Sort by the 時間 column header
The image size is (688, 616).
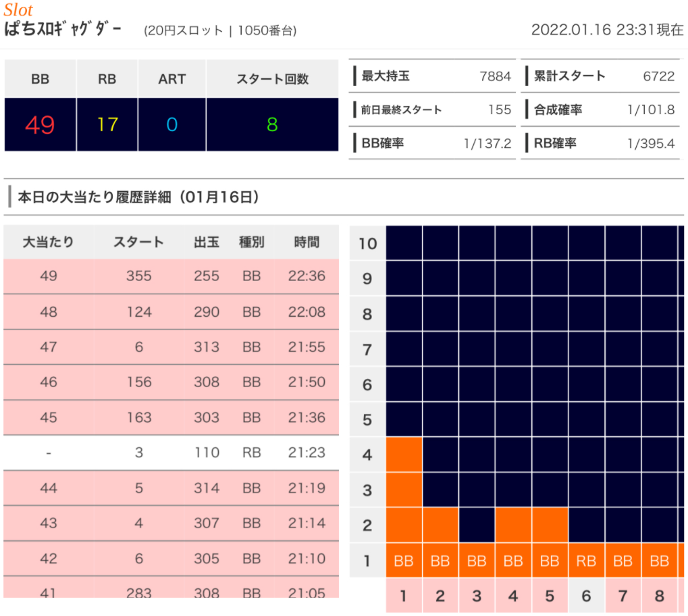pos(307,242)
